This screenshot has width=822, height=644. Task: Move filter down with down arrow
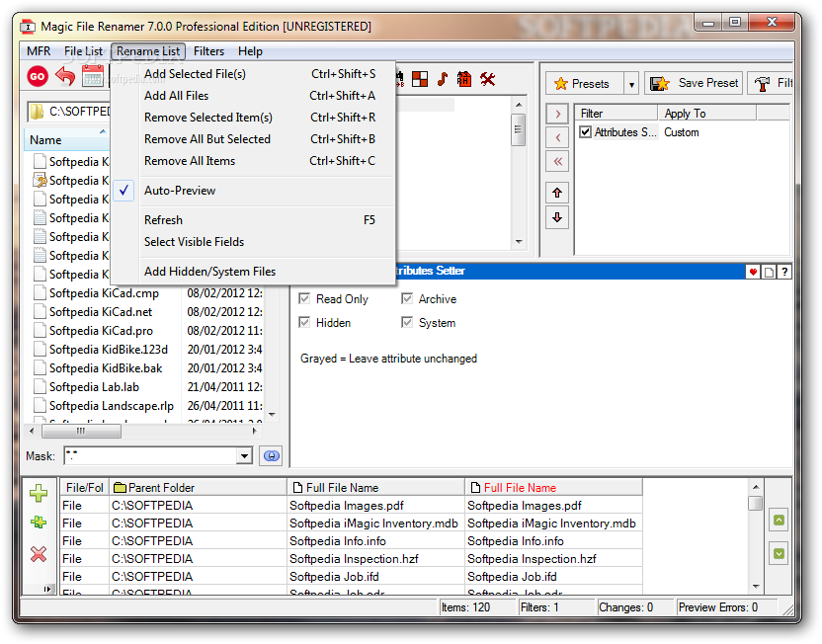click(x=557, y=217)
